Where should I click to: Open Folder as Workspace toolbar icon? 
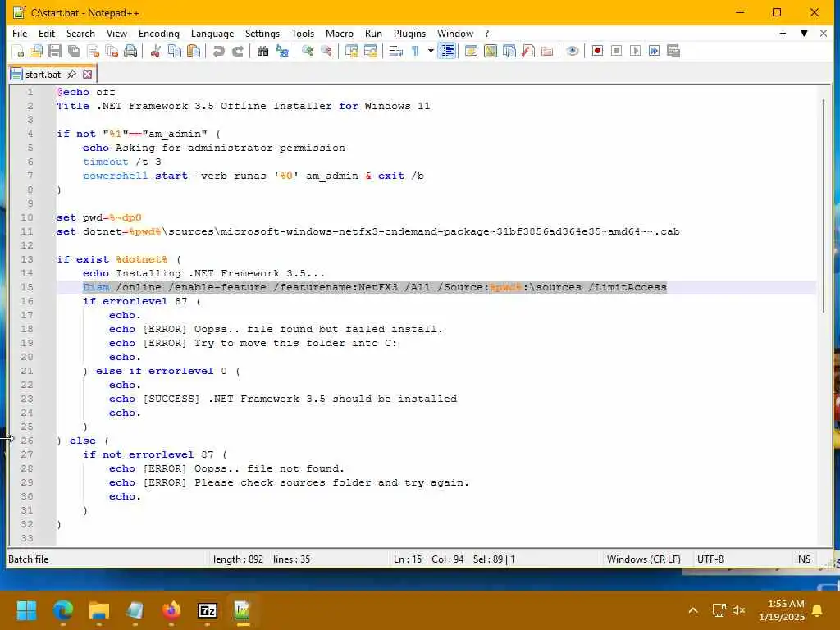(x=547, y=52)
